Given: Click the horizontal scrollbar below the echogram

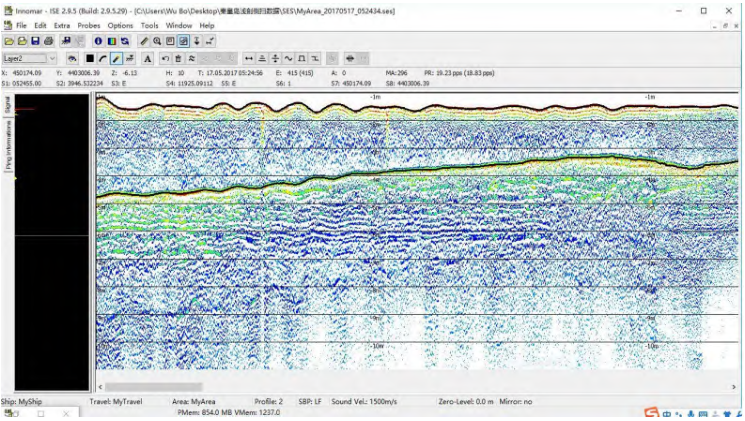Looking at the screenshot, I should point(400,387).
